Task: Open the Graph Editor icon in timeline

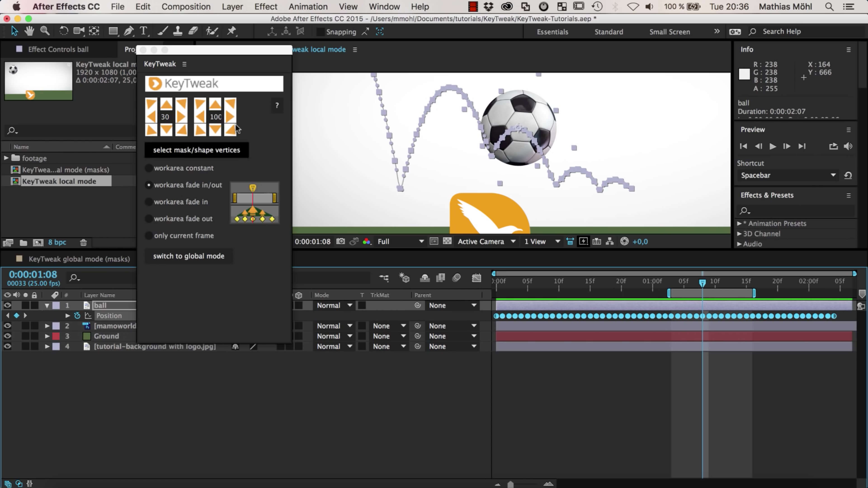Action: click(476, 278)
